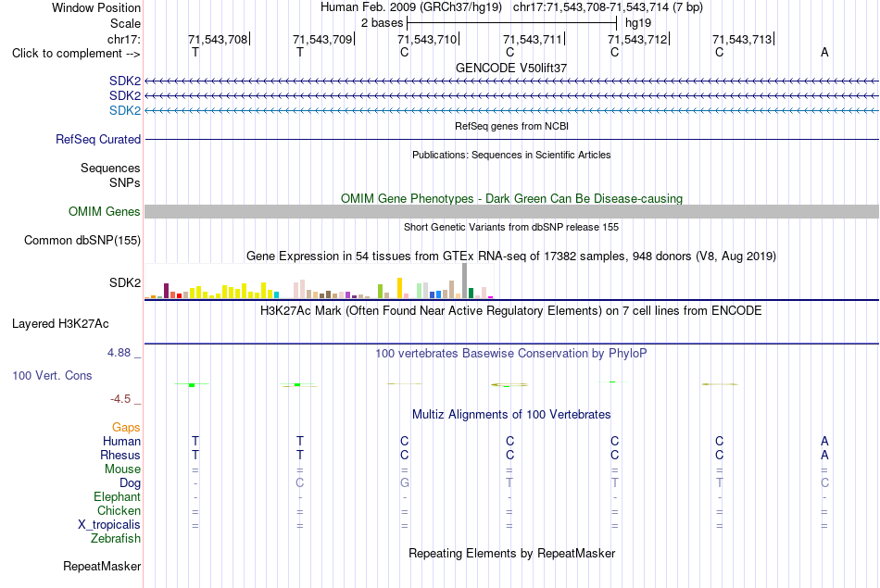Click the 'chr17:' base position label
This screenshot has height=588, width=880.
(x=123, y=39)
